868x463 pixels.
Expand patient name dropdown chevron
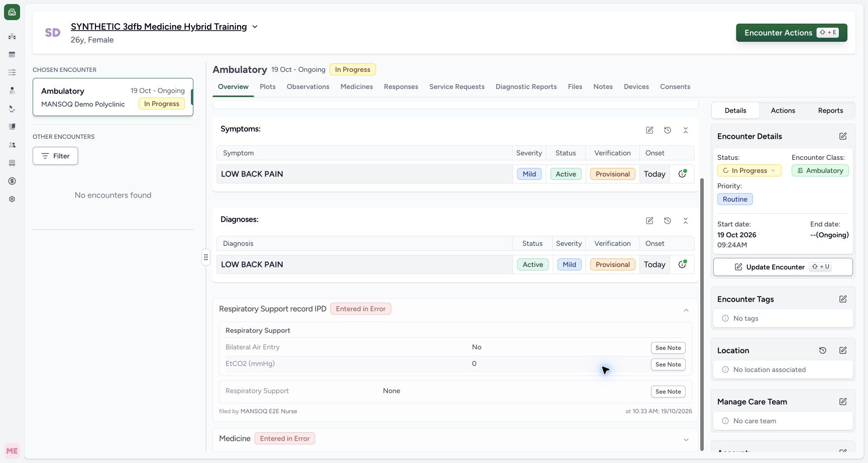pyautogui.click(x=255, y=27)
